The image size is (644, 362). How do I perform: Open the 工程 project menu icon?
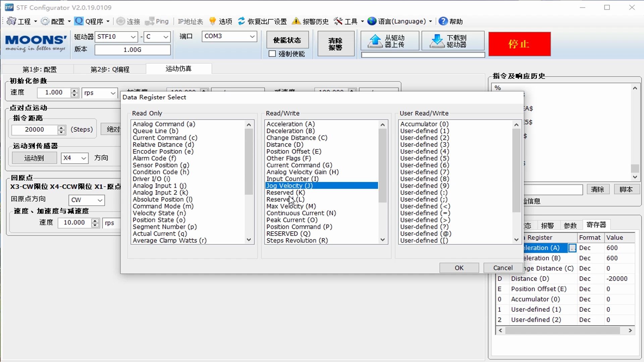click(11, 21)
